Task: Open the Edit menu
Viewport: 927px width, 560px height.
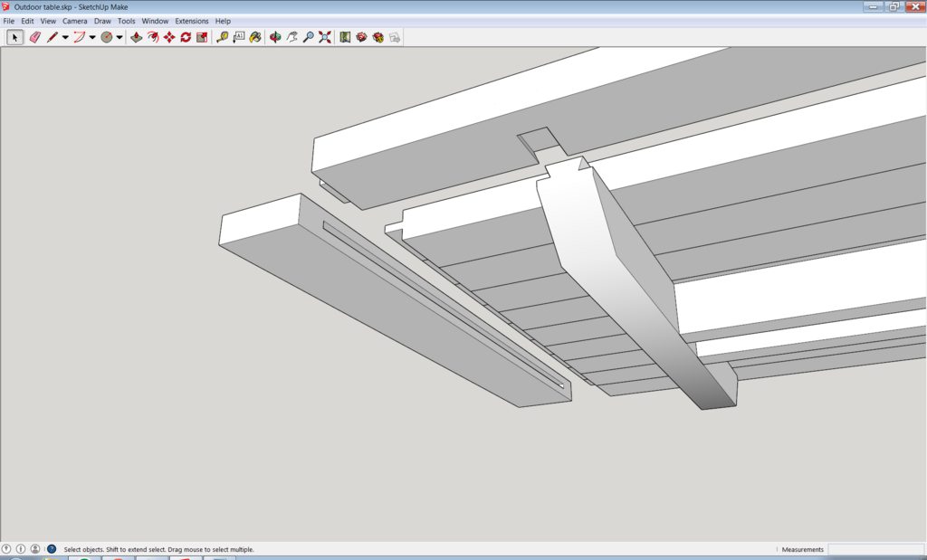Action: point(28,21)
